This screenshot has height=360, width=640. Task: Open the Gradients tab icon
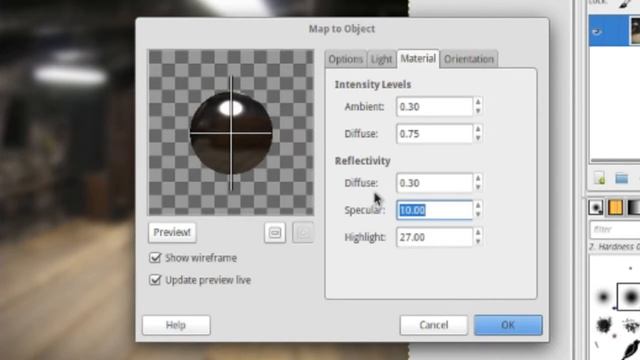click(x=634, y=208)
